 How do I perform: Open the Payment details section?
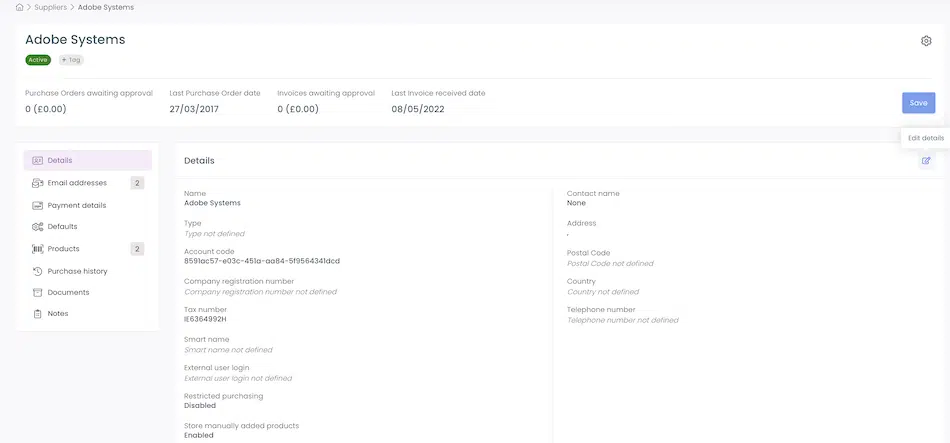pyautogui.click(x=88, y=205)
